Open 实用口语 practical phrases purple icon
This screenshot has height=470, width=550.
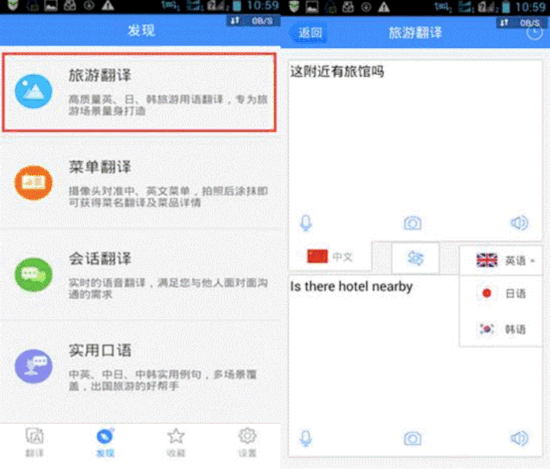pyautogui.click(x=33, y=367)
